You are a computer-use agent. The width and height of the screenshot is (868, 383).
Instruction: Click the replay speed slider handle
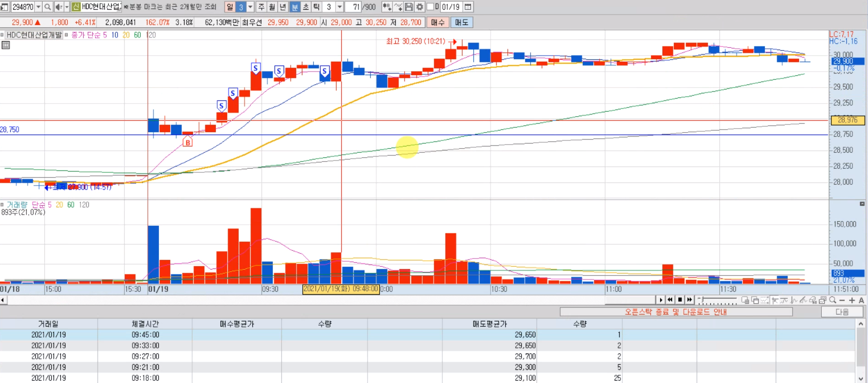tap(702, 299)
